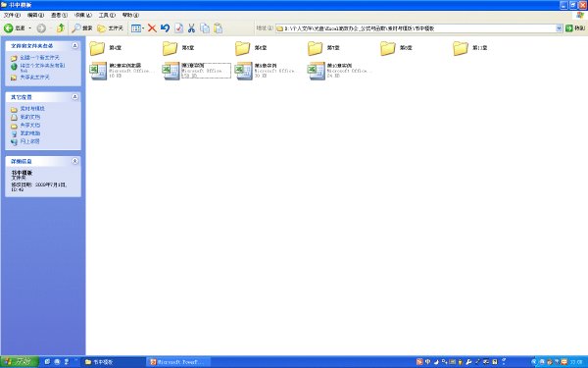Click the Copy toolbar icon

[x=205, y=28]
